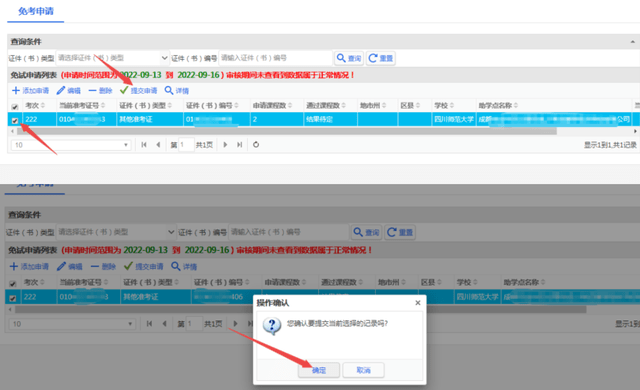640x390 pixels.
Task: Click the 提交申请 checkmark in upper toolbar
Action: 124,90
